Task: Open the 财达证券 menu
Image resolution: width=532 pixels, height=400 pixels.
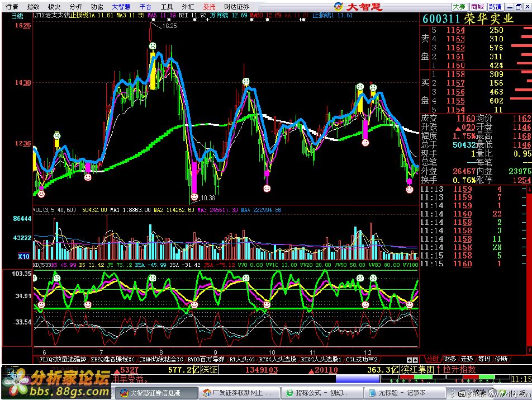Action: [236, 7]
